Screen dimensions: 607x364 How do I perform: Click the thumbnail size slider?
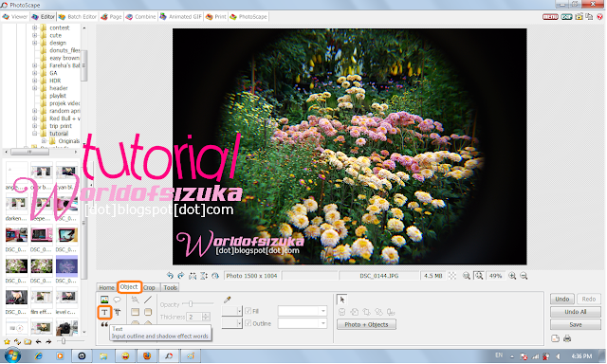(x=64, y=341)
